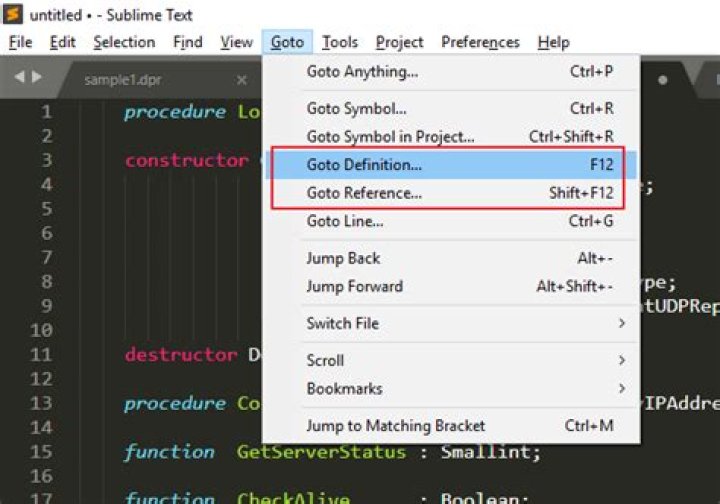
Task: Click the 'destructor' keyword on line 11
Action: pyautogui.click(x=181, y=354)
